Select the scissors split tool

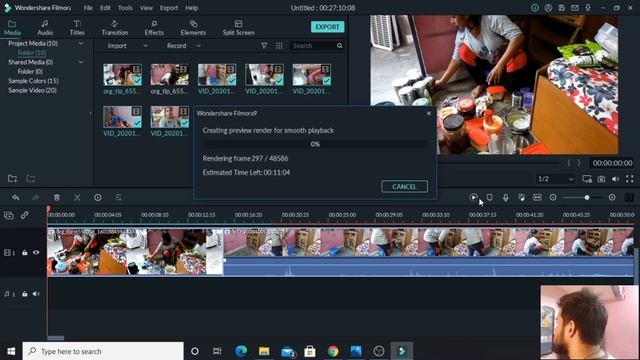tap(77, 198)
